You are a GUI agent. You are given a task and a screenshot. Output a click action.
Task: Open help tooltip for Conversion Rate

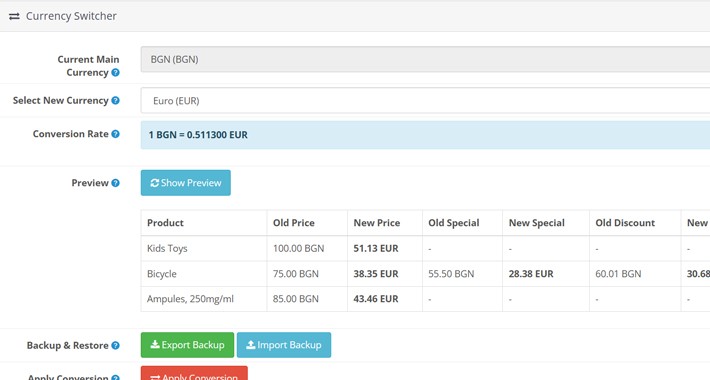tap(115, 134)
